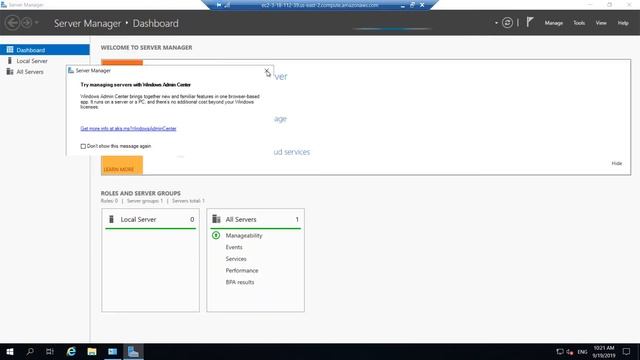640x360 pixels.
Task: Open File Explorer from the taskbar
Action: click(x=92, y=351)
